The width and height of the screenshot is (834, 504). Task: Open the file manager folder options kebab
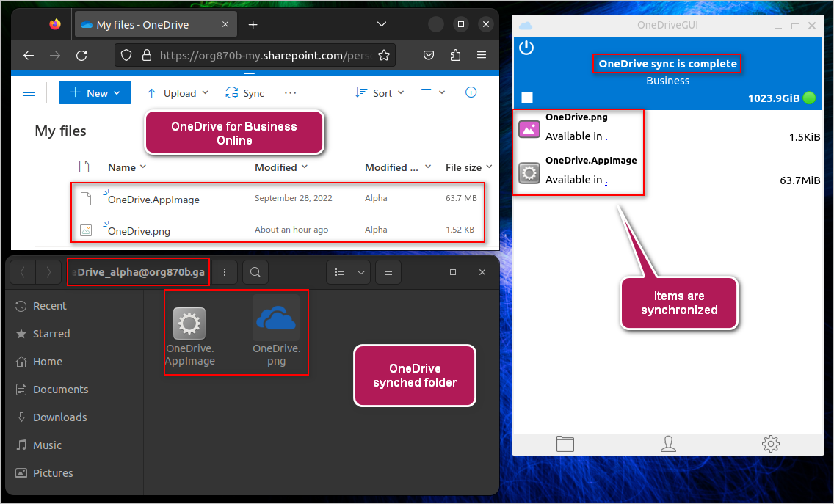click(x=225, y=272)
